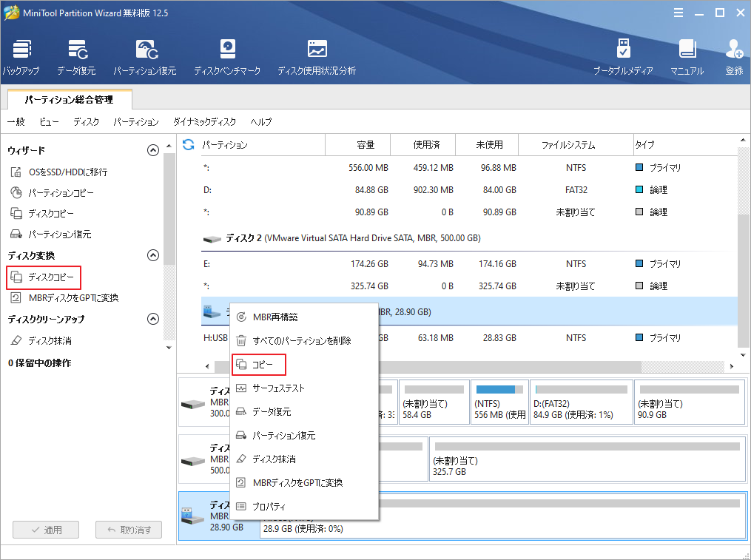Open ディスク使用状況分析 (Space Analyzer)

tap(317, 58)
